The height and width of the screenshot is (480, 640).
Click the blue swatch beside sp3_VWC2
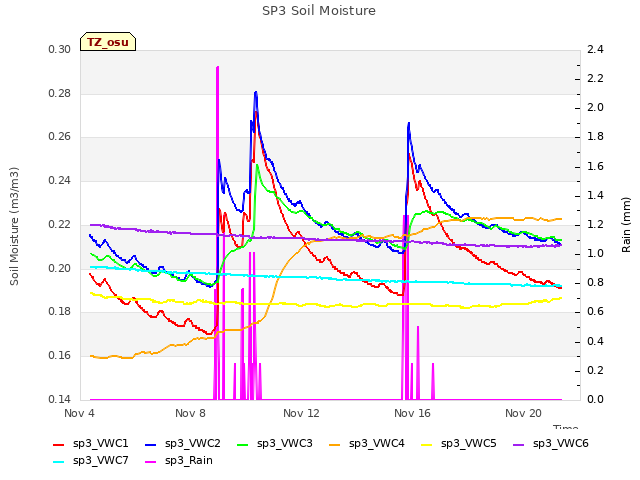click(151, 444)
